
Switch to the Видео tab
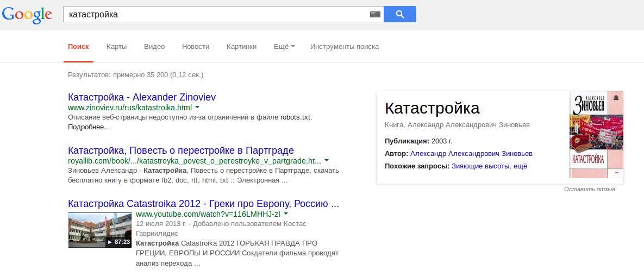(154, 46)
